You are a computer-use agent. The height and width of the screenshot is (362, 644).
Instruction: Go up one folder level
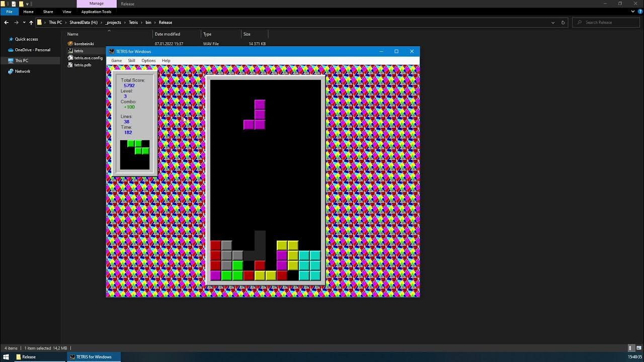click(31, 23)
